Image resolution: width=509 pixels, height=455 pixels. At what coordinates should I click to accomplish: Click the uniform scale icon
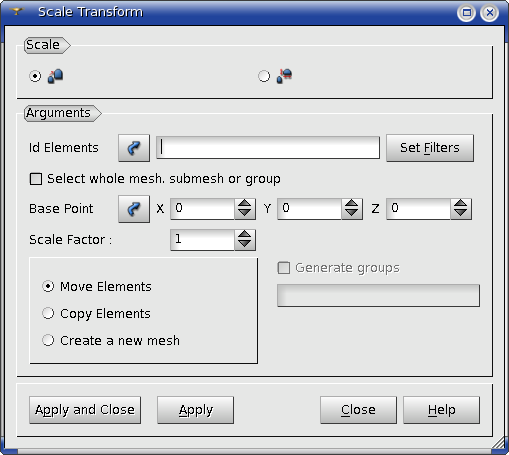click(55, 76)
